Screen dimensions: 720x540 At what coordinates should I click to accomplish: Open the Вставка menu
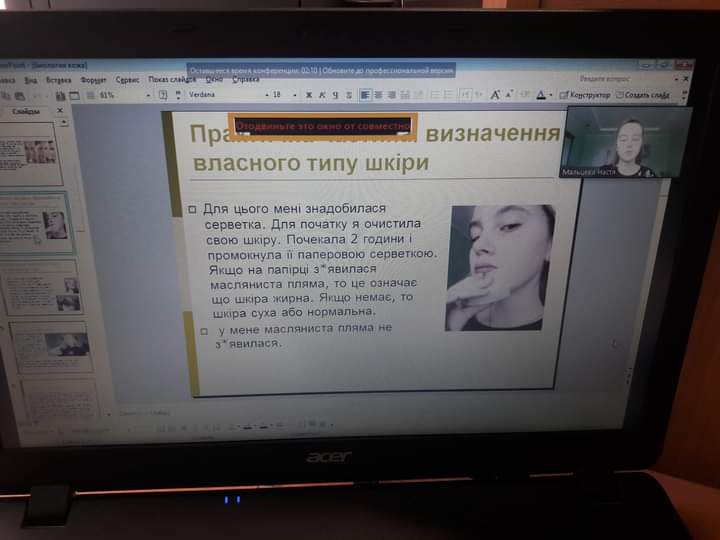(x=58, y=79)
